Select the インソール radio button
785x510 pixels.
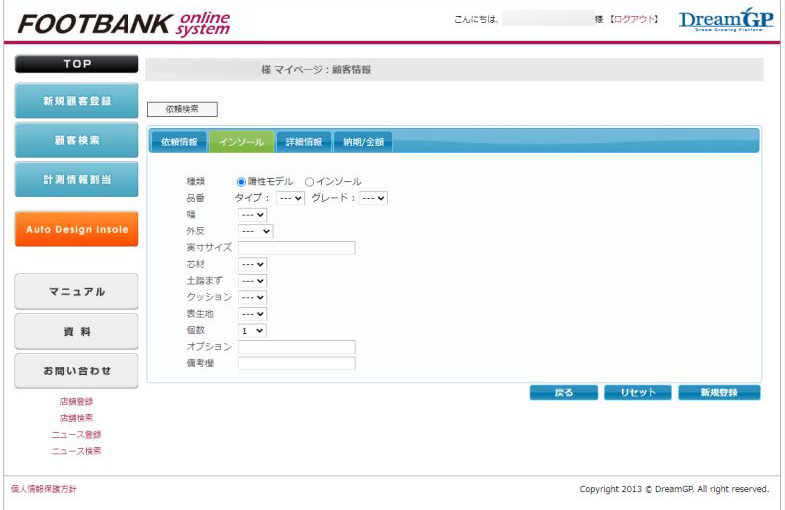pyautogui.click(x=309, y=182)
